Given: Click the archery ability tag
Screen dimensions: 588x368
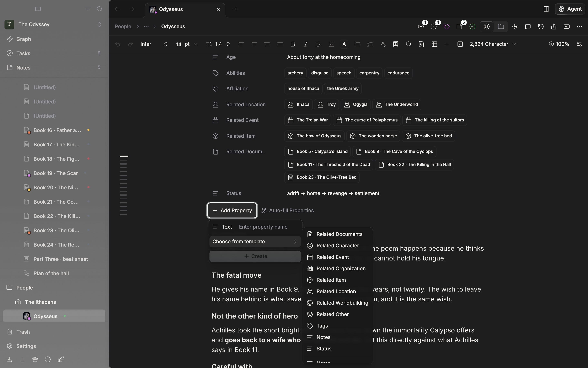Looking at the screenshot, I should tap(295, 73).
